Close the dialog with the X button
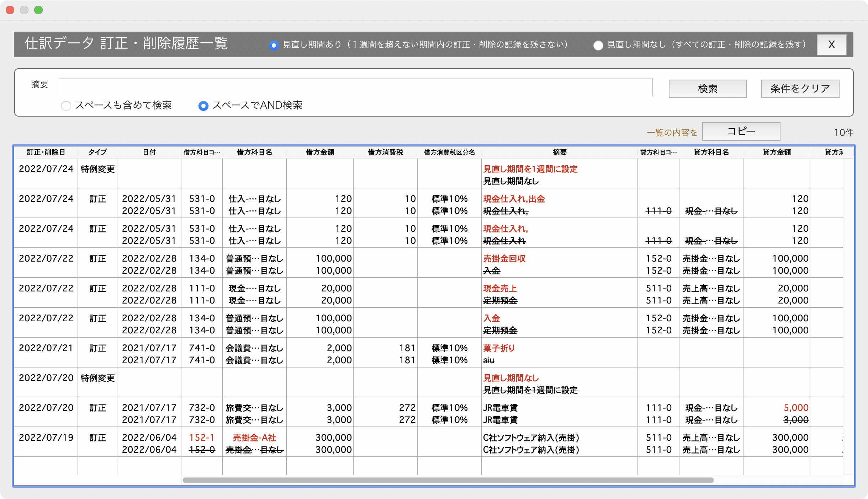Image resolution: width=868 pixels, height=499 pixels. (x=831, y=44)
